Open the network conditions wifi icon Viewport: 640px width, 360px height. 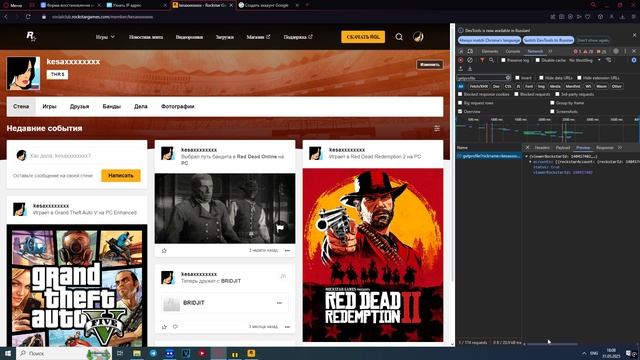[609, 60]
